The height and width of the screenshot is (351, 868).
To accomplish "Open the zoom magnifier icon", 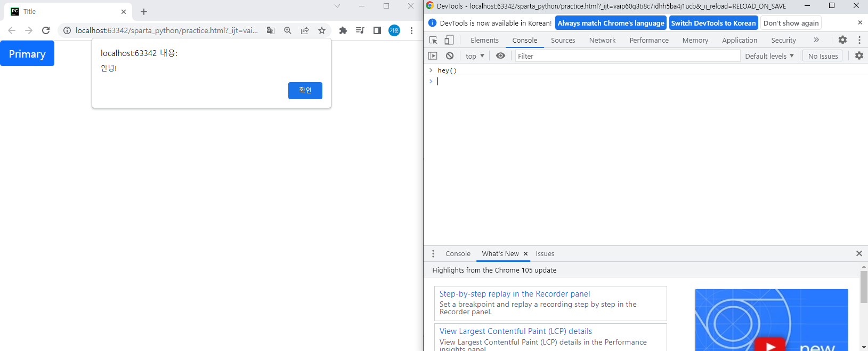I will (x=288, y=30).
